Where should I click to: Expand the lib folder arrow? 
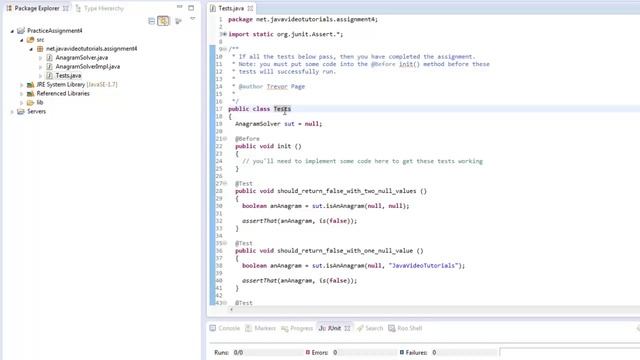(22, 103)
